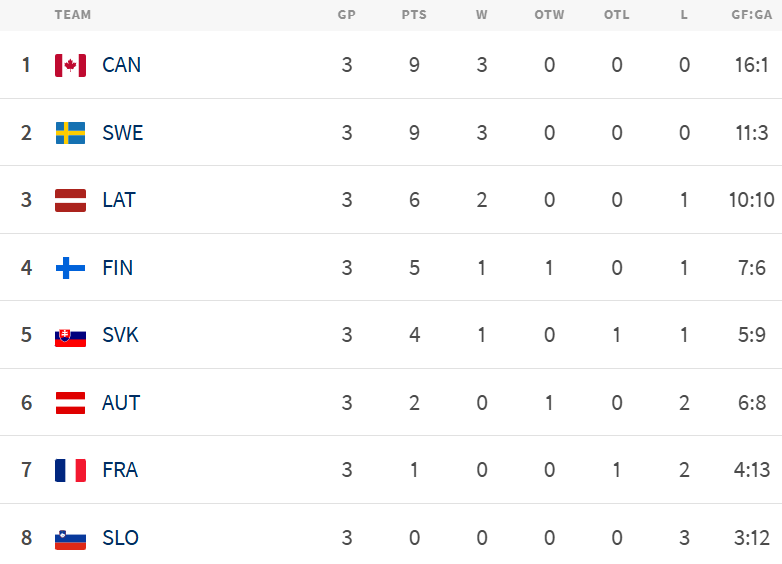Select the SLO team name

[x=120, y=538]
